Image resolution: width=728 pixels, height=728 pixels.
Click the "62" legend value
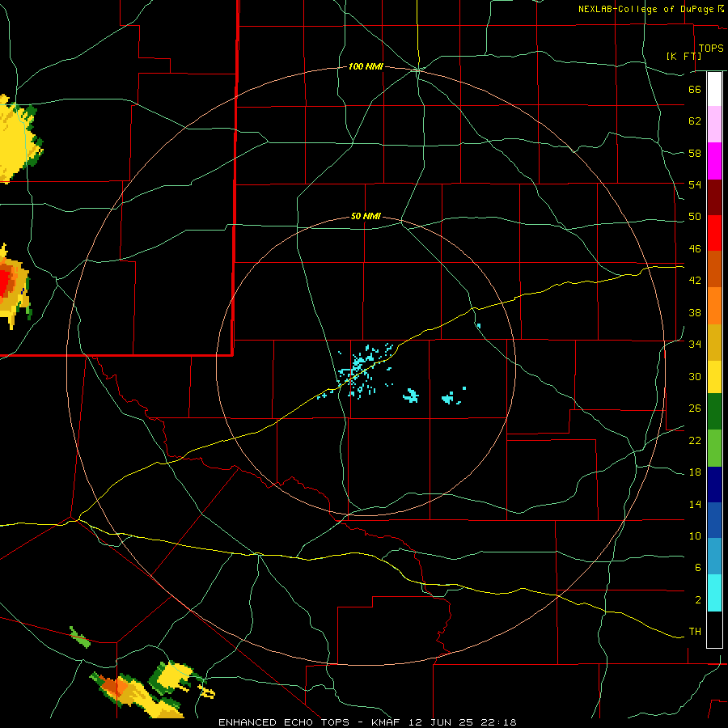[695, 121]
